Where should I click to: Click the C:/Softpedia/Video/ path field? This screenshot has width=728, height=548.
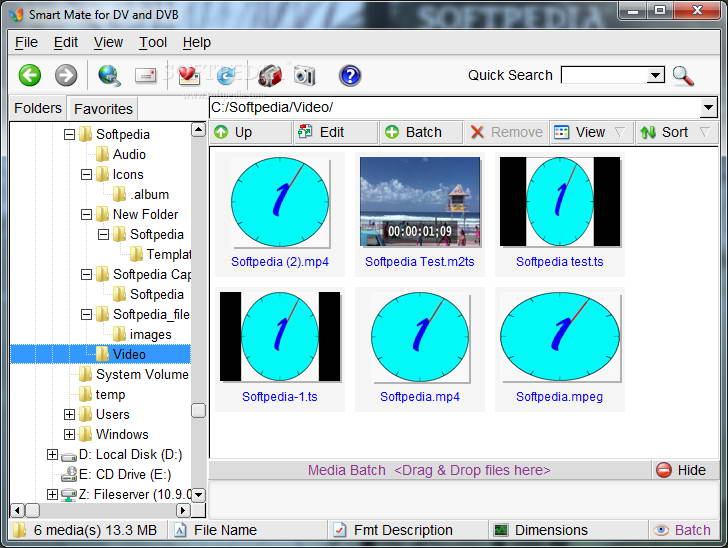[455, 107]
